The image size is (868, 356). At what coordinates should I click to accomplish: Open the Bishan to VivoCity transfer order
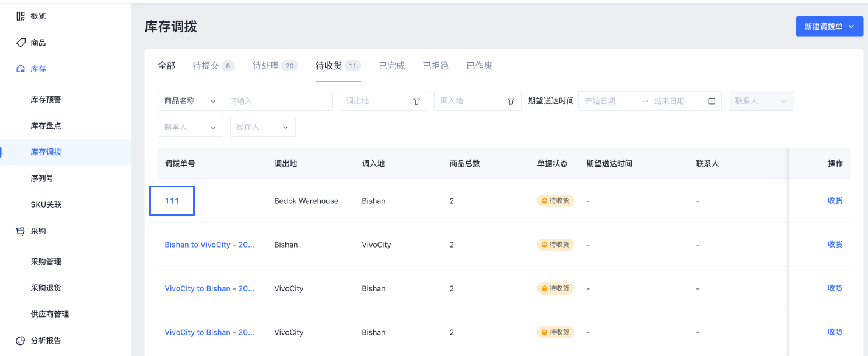pyautogui.click(x=209, y=245)
